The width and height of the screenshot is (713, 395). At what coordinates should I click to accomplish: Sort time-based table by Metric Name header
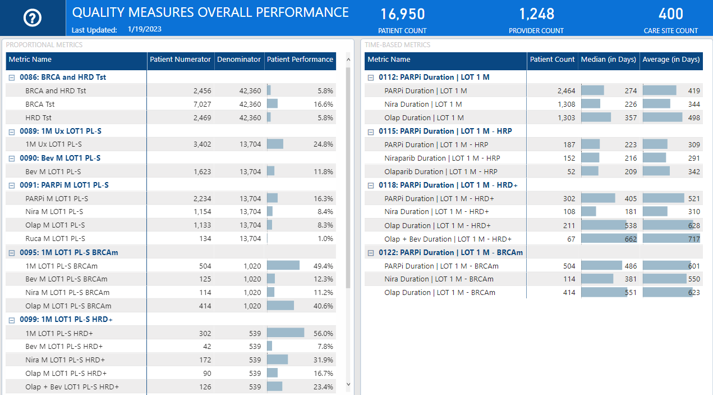pyautogui.click(x=446, y=61)
